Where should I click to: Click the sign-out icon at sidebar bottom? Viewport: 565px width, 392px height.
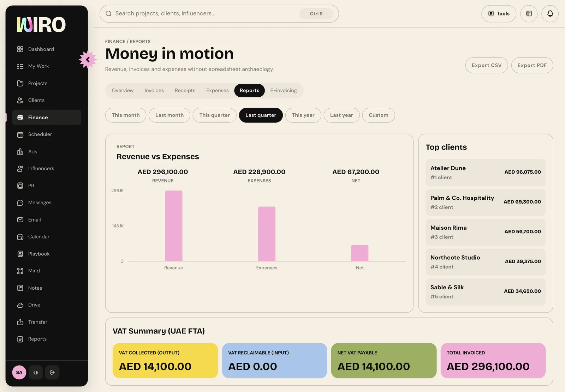52,372
